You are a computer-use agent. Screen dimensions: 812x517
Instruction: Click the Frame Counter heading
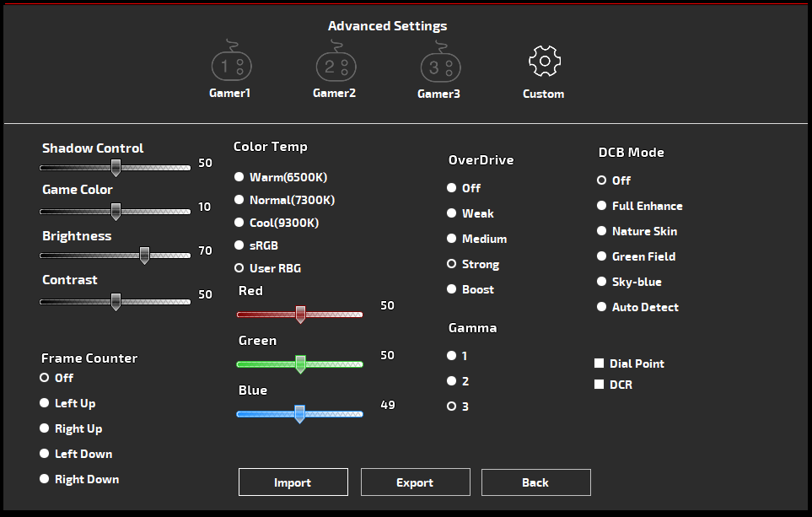89,358
